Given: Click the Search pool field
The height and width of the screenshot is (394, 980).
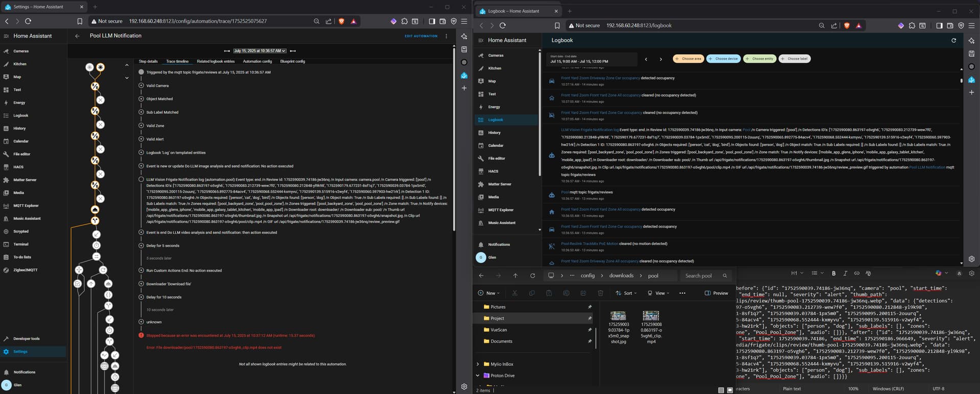Looking at the screenshot, I should (706, 275).
